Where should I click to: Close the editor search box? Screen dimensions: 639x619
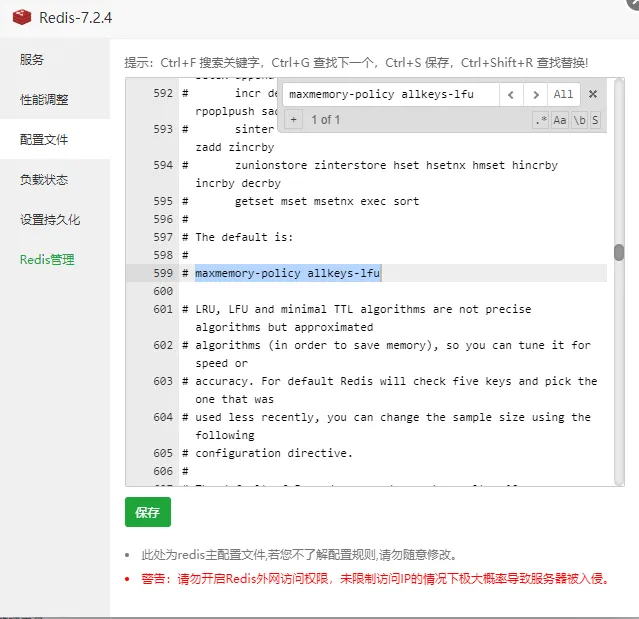tap(592, 95)
